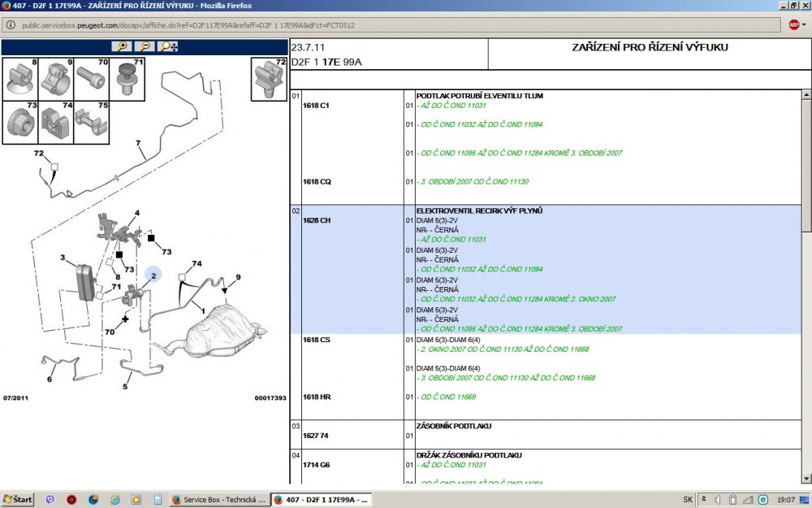Select part number 1627 74
The width and height of the screenshot is (812, 508).
click(x=315, y=436)
